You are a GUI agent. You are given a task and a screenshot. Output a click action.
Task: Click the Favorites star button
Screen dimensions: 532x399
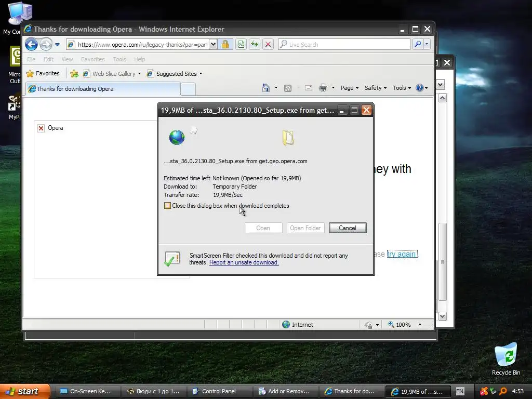[x=43, y=73]
